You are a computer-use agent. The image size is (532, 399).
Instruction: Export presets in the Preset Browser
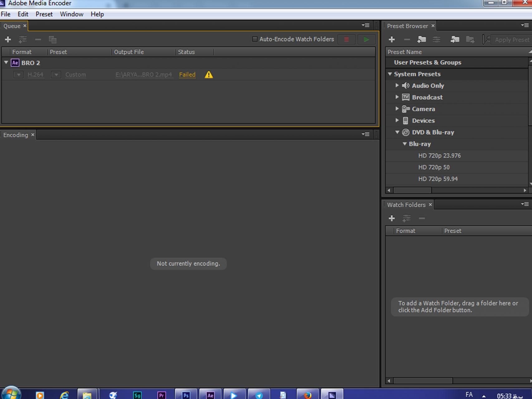tap(470, 39)
